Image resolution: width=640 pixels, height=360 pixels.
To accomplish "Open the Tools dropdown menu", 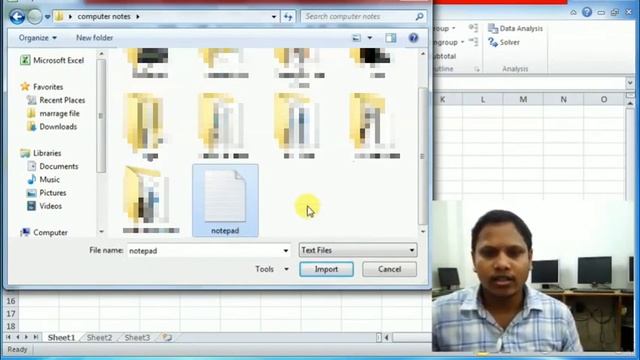I will [272, 269].
